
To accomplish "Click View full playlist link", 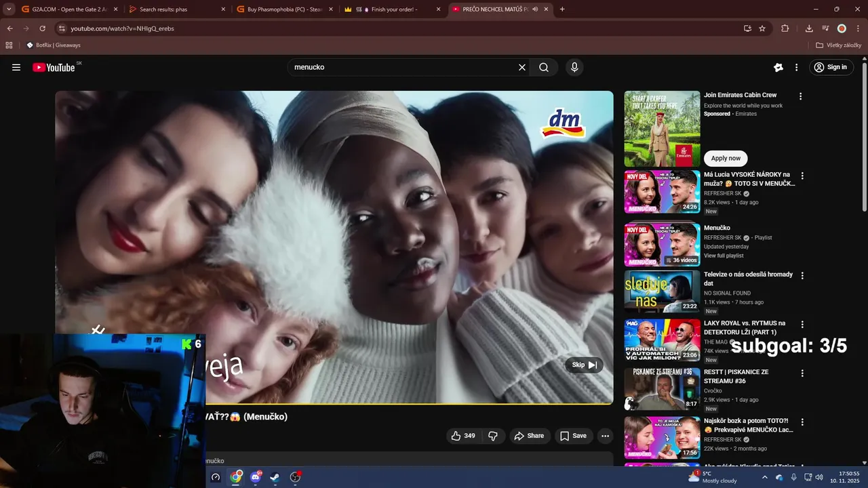I will [724, 256].
